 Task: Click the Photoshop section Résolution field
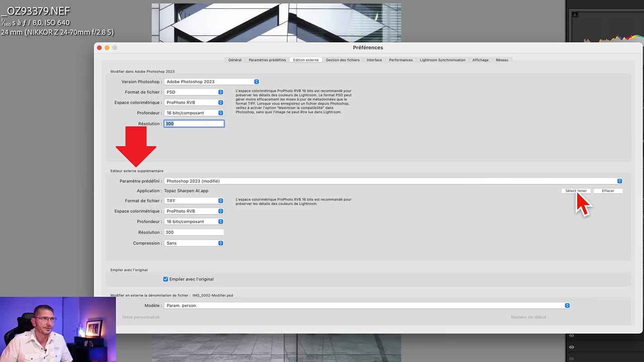click(x=194, y=124)
